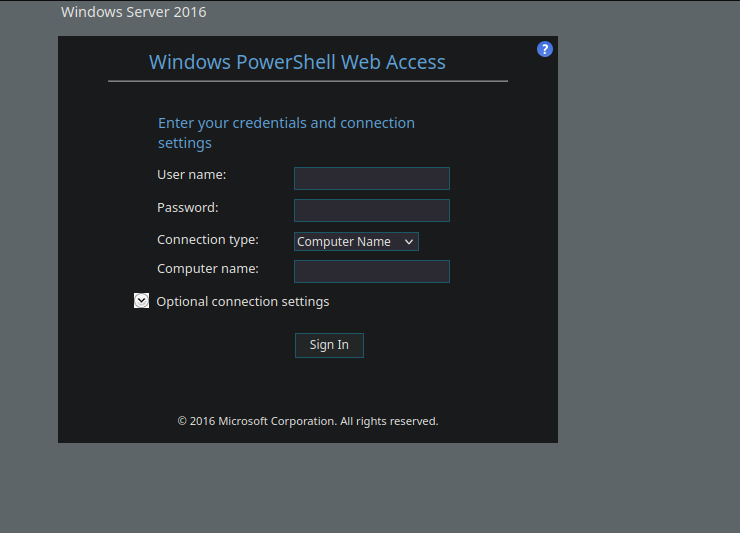The image size is (740, 533).
Task: Click the Windows Server 2016 header text
Action: 134,12
